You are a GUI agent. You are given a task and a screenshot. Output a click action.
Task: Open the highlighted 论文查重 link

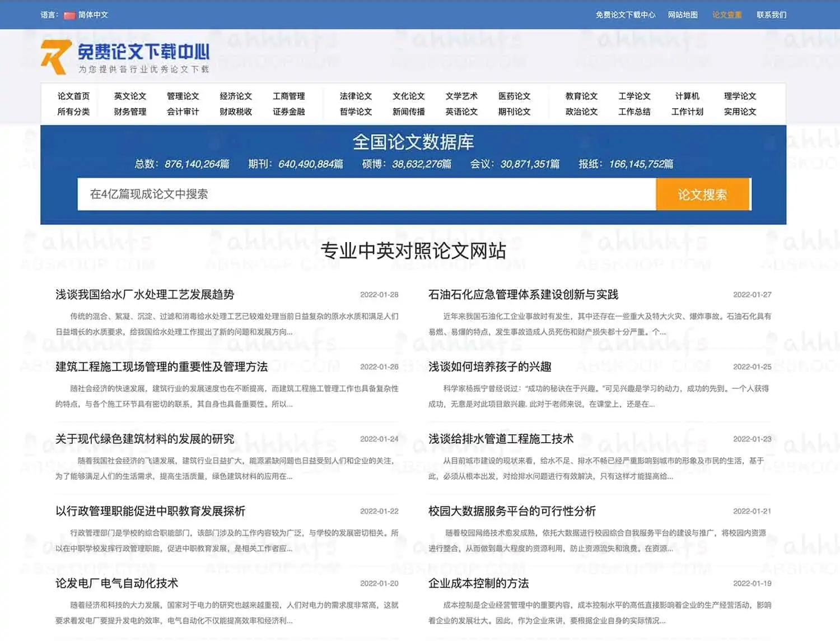[x=727, y=15]
